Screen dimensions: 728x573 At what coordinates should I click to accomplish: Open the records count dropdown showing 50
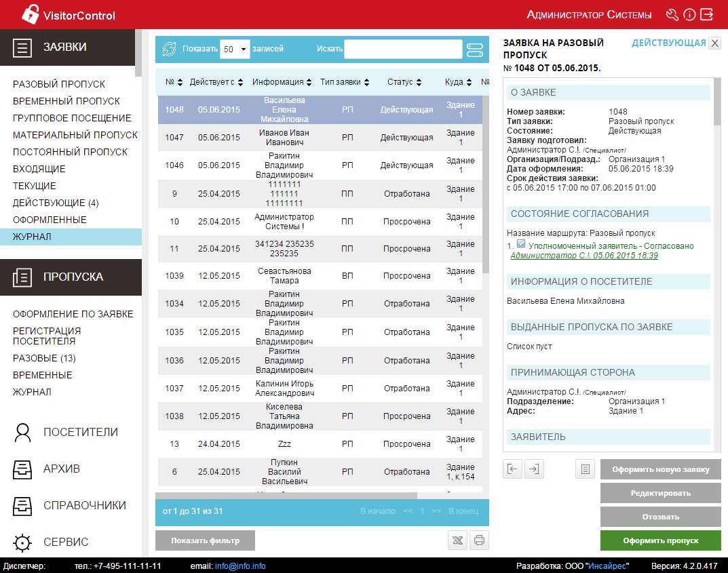pos(235,49)
